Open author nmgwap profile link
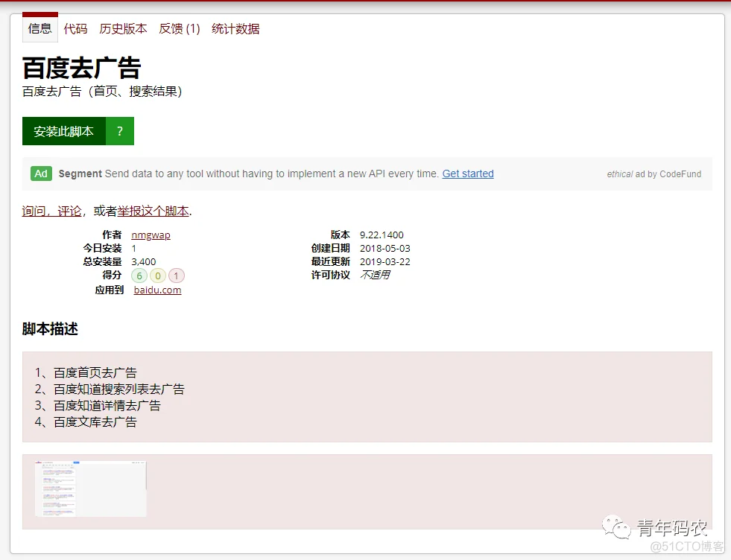This screenshot has height=560, width=731. click(151, 235)
